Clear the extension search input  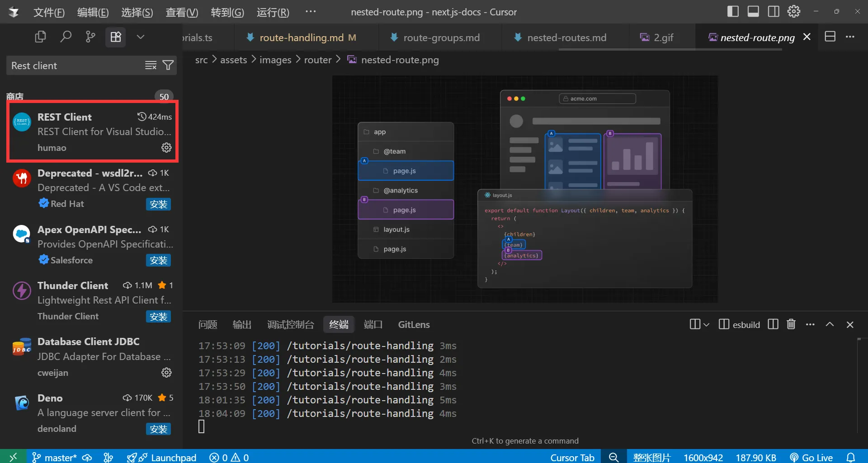point(151,65)
